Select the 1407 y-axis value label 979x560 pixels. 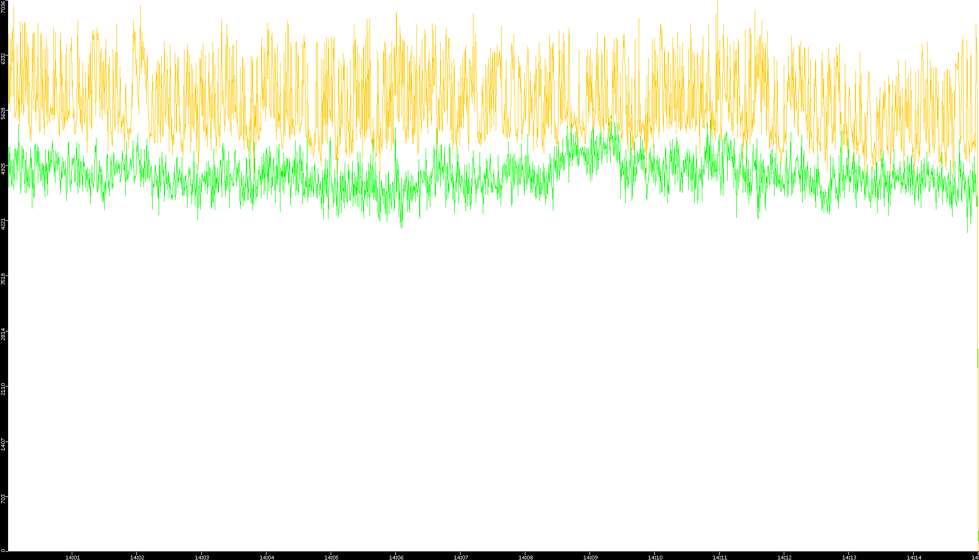coord(4,444)
